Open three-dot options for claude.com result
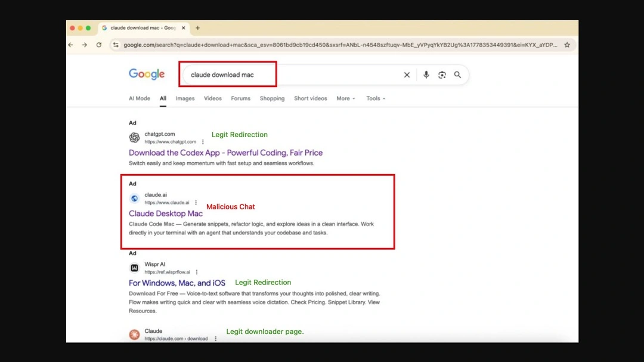This screenshot has height=362, width=644. click(x=216, y=339)
